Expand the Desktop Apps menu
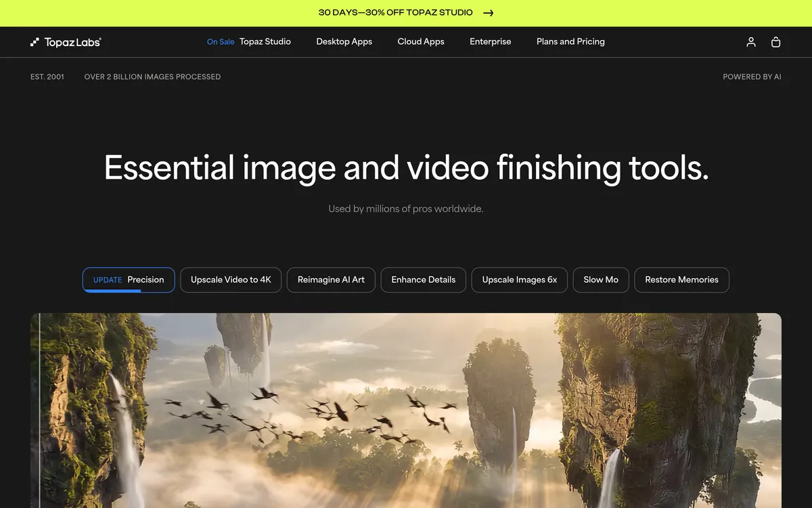812x508 pixels. [344, 42]
